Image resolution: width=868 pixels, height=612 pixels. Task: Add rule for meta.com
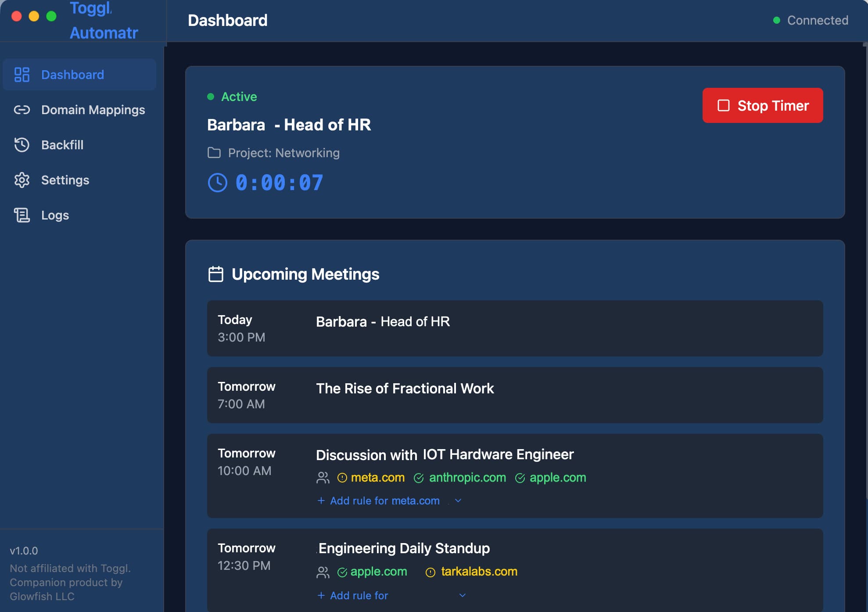(378, 500)
